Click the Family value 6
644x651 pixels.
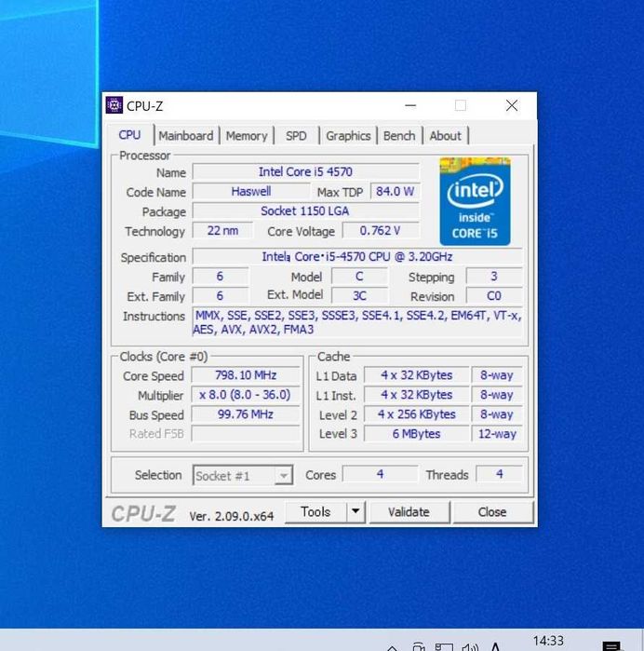click(x=221, y=276)
